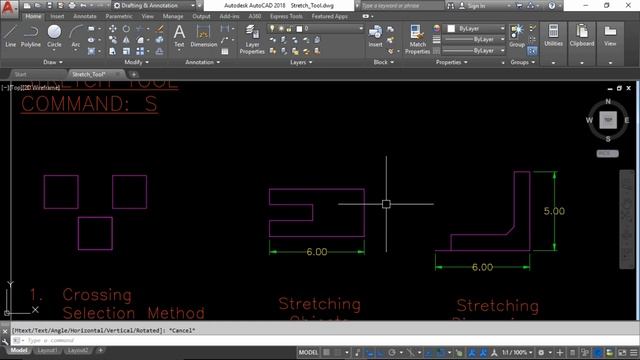Open Layer Properties manager

click(x=252, y=39)
